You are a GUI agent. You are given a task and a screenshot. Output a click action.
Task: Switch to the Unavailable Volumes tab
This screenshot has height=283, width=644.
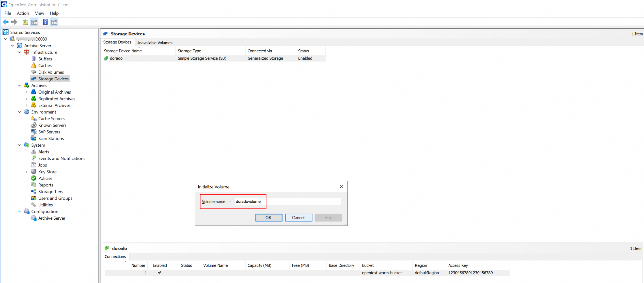coord(154,43)
